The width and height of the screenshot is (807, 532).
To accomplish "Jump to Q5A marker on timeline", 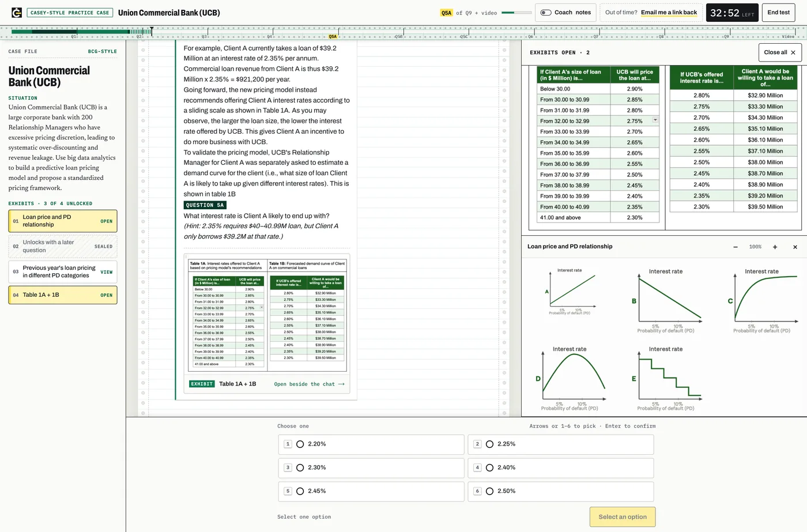I will click(333, 36).
